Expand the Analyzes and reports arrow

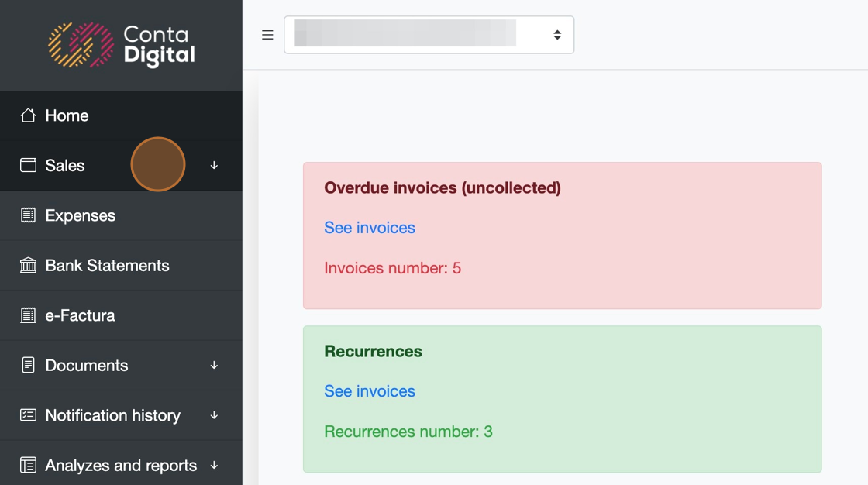(x=214, y=466)
